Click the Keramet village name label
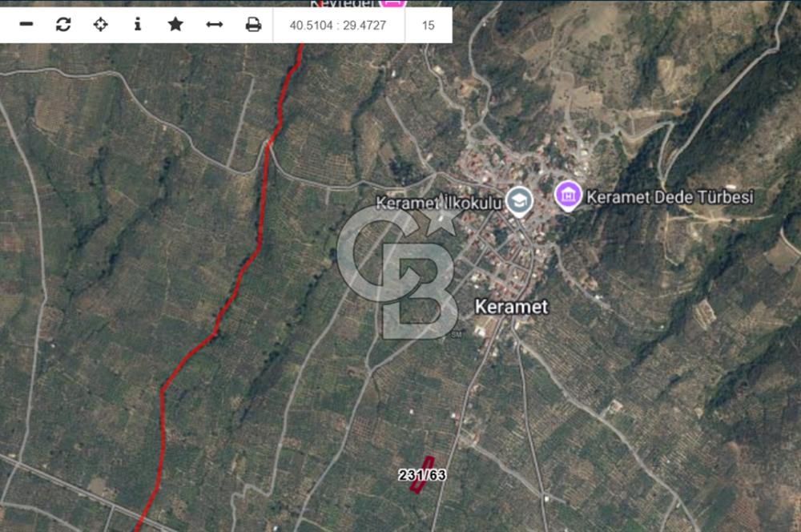Screen dimensions: 801x532 point(511,307)
